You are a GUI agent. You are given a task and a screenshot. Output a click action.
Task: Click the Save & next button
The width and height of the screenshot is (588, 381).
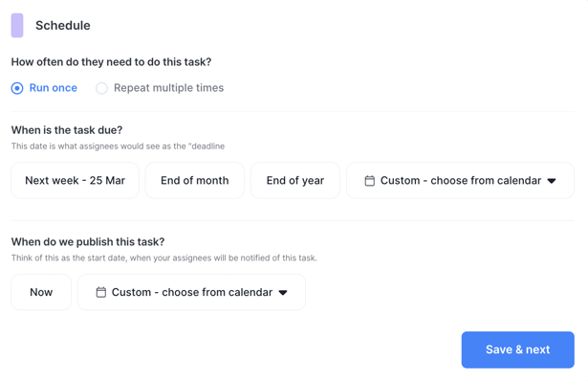[x=518, y=349]
